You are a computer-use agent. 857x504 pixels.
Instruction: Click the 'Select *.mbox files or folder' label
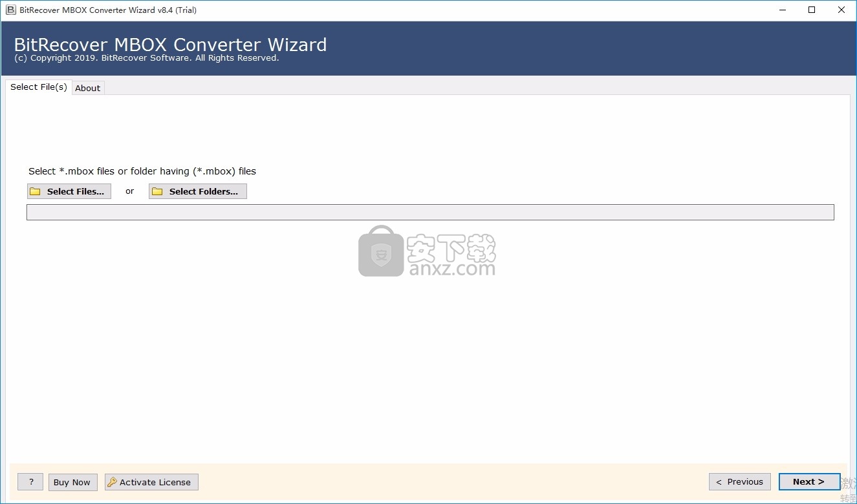142,171
